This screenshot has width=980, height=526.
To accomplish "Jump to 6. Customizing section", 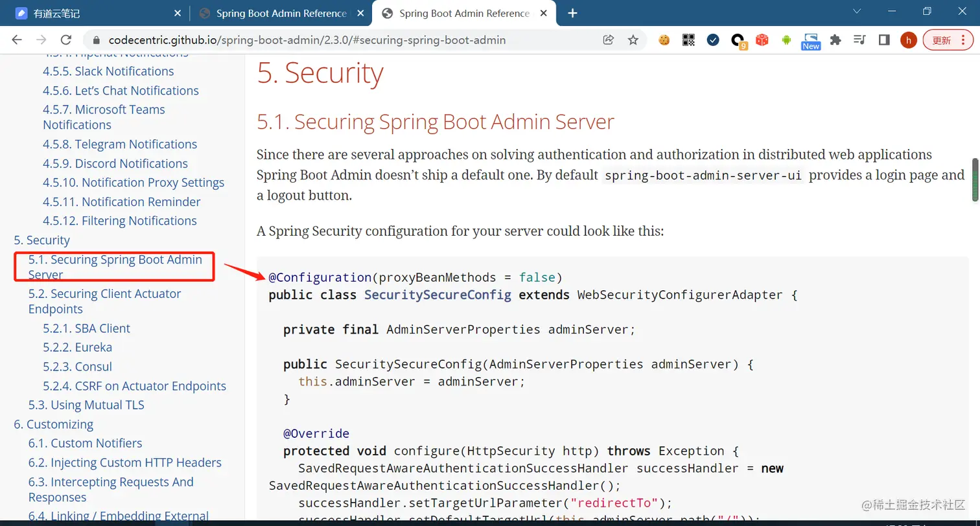I will pos(53,424).
